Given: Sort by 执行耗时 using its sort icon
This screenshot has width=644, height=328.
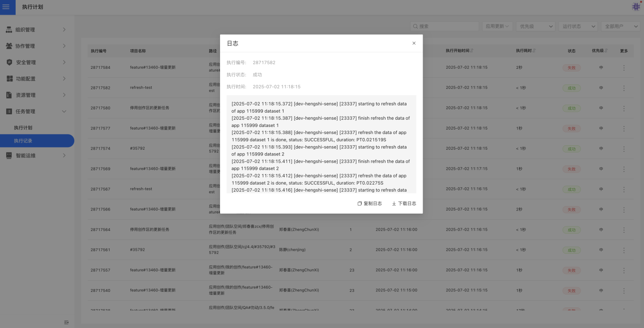Looking at the screenshot, I should pyautogui.click(x=535, y=51).
